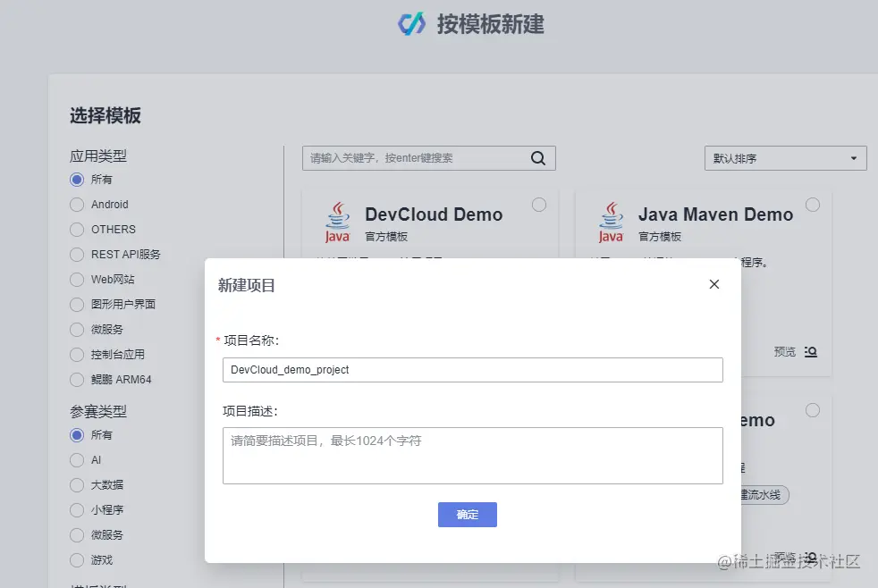Click the Java icon on Java Maven Demo card
Viewport: 878px width, 588px height.
[x=611, y=223]
